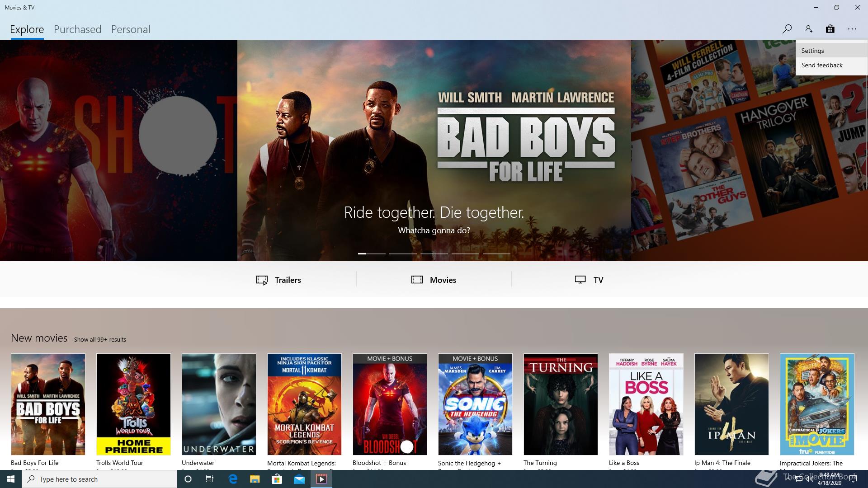Open the Underwater movie poster
The image size is (868, 488).
[219, 404]
